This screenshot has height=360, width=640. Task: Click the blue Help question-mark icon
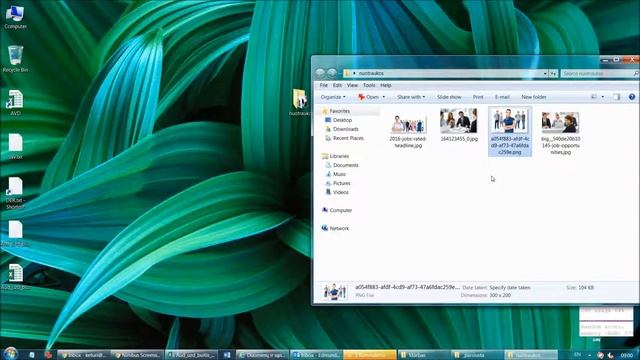(x=632, y=97)
